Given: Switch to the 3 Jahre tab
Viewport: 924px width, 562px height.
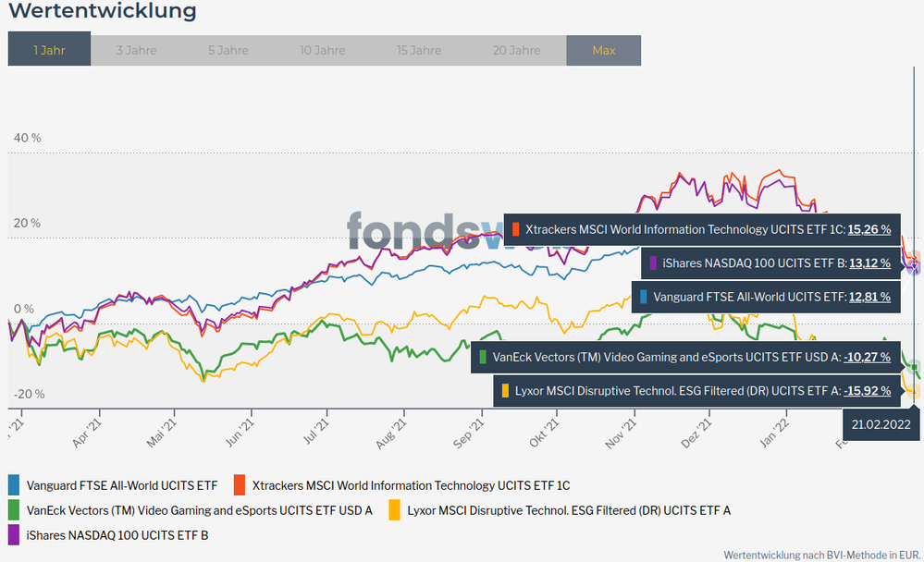Looking at the screenshot, I should pos(136,51).
